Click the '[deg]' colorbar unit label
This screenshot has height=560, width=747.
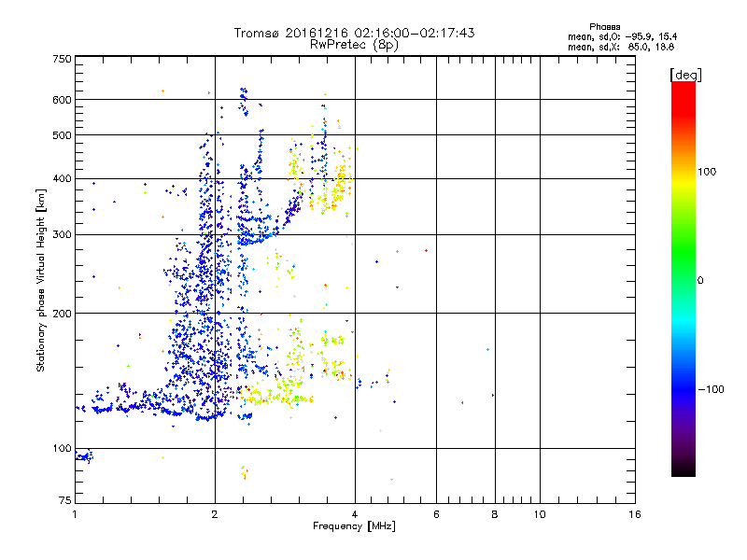pyautogui.click(x=685, y=75)
